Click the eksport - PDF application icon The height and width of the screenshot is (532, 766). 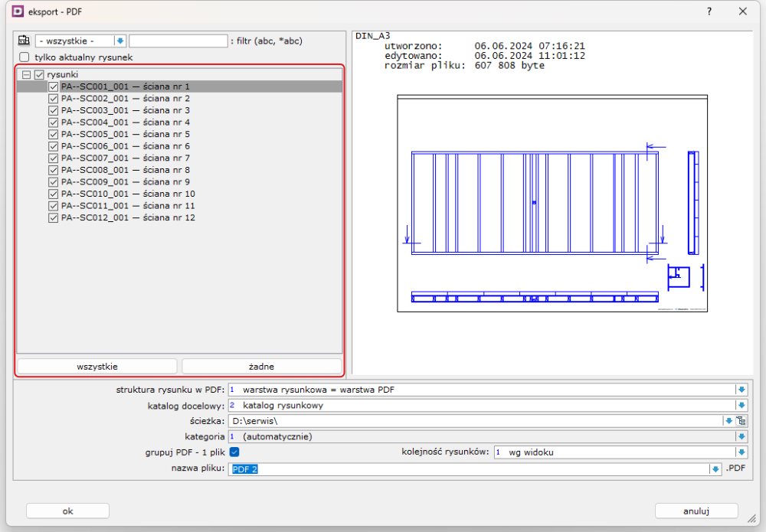tap(18, 11)
